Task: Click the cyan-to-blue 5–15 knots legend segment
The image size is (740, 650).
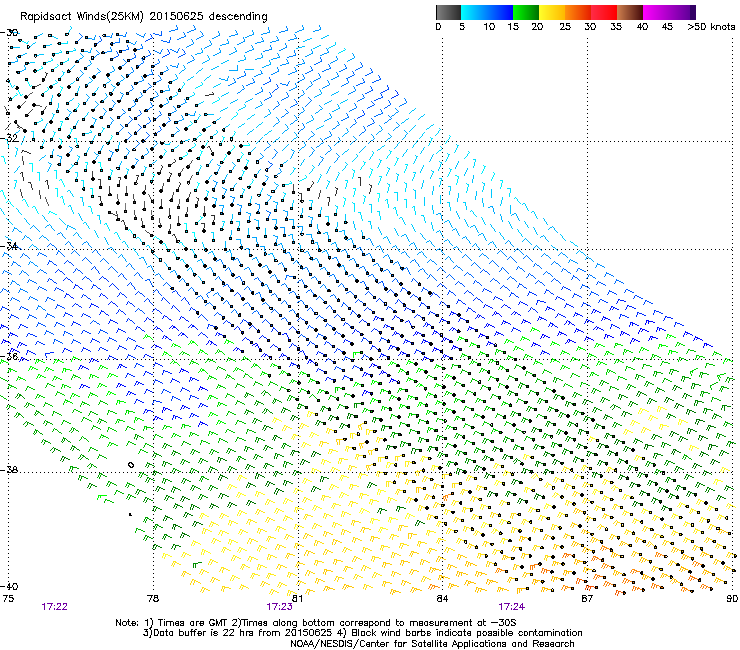Action: (487, 12)
